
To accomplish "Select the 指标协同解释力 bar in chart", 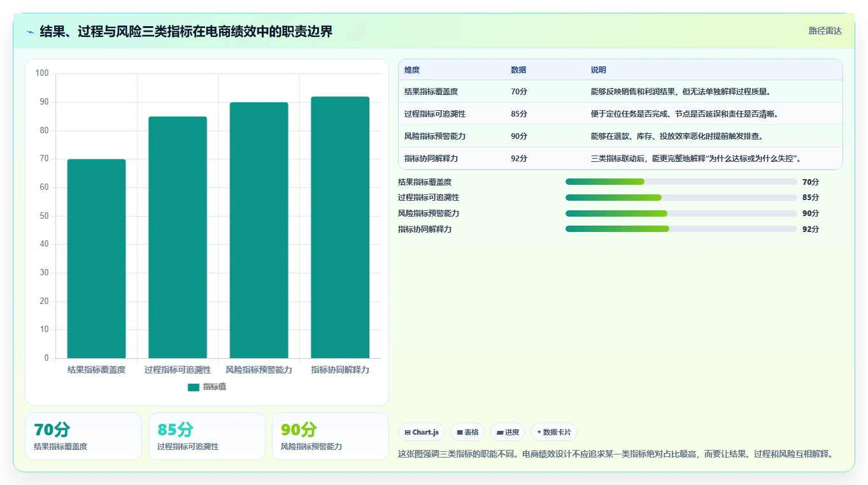I will click(x=340, y=228).
